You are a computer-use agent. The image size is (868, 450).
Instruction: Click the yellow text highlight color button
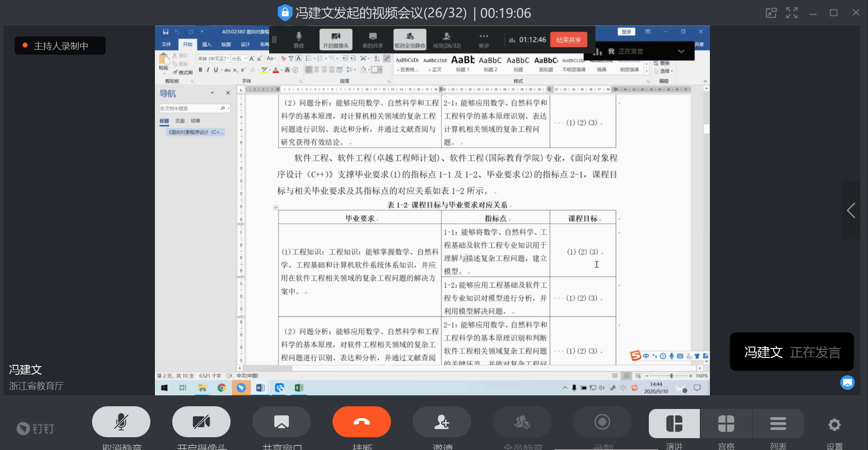pos(264,70)
